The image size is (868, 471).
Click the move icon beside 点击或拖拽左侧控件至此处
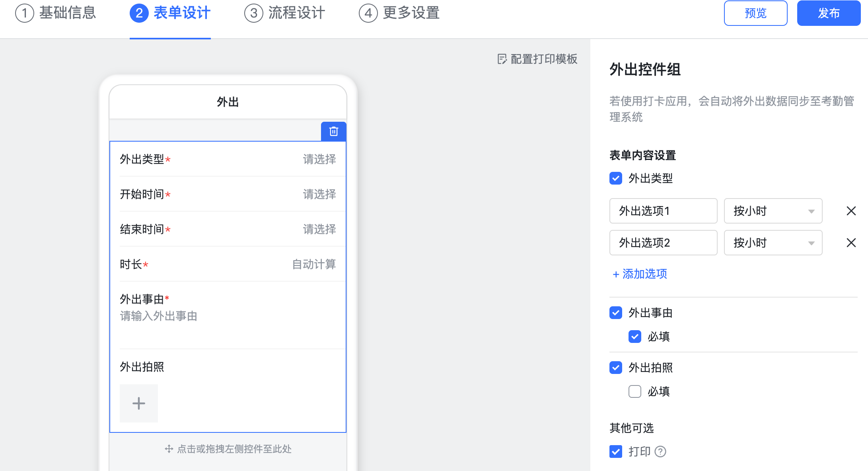pyautogui.click(x=169, y=449)
